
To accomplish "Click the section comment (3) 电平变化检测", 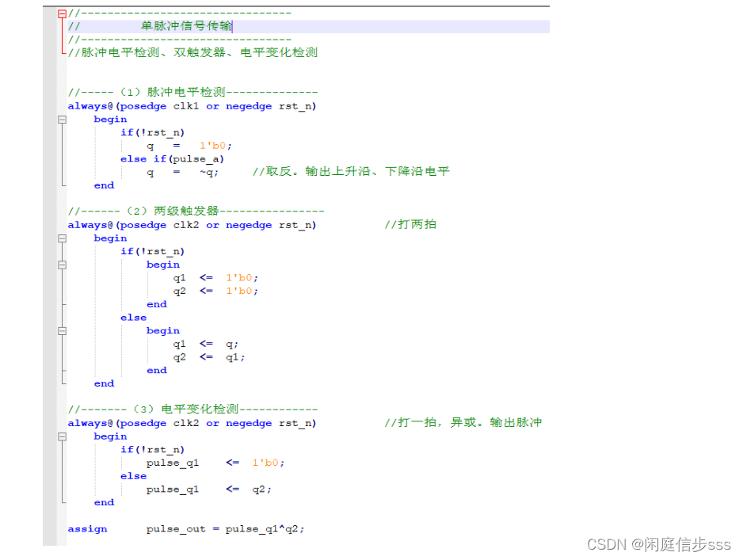I will [x=192, y=409].
